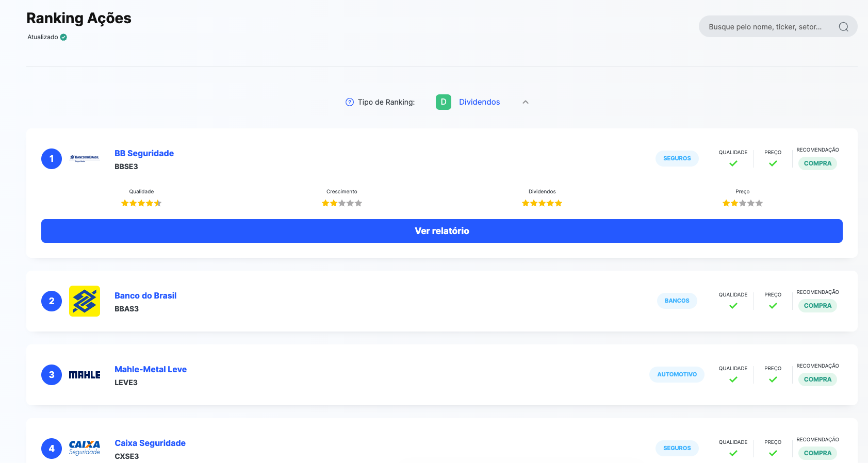The width and height of the screenshot is (868, 463).
Task: Click BB Seguridade Crescimento star rating
Action: click(x=342, y=203)
